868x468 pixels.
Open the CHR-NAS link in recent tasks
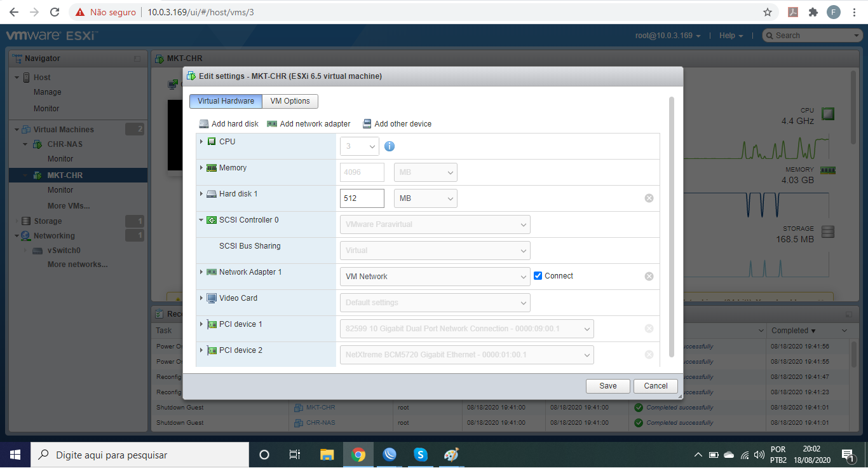click(321, 423)
